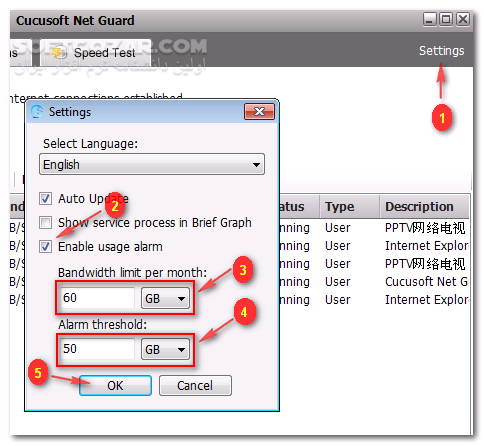Confirm settings with OK button
The image size is (484, 446).
(x=115, y=386)
